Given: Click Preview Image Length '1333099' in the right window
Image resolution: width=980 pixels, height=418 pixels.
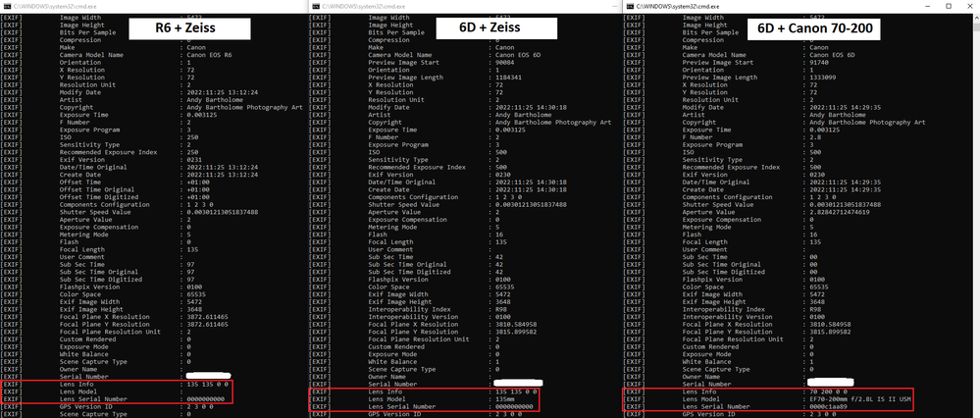Looking at the screenshot, I should click(822, 78).
